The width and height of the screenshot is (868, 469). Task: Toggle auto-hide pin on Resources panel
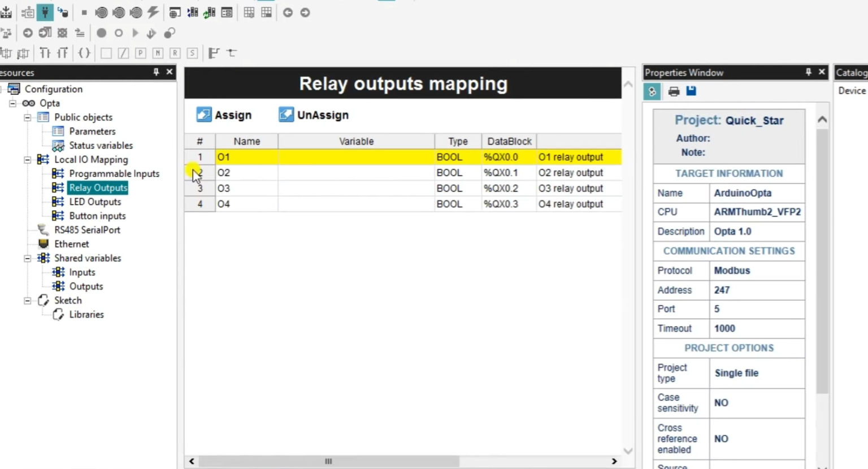point(155,72)
